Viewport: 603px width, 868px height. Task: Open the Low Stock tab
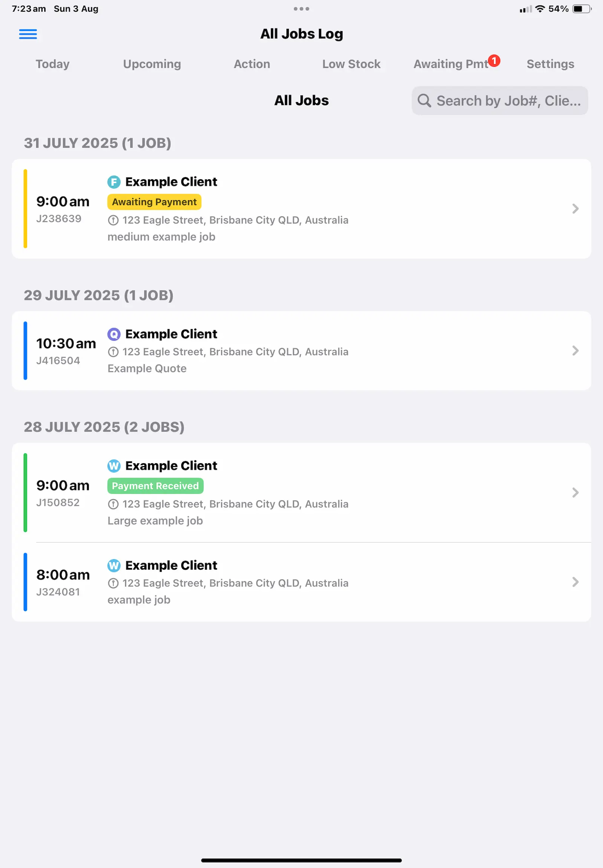coord(351,64)
